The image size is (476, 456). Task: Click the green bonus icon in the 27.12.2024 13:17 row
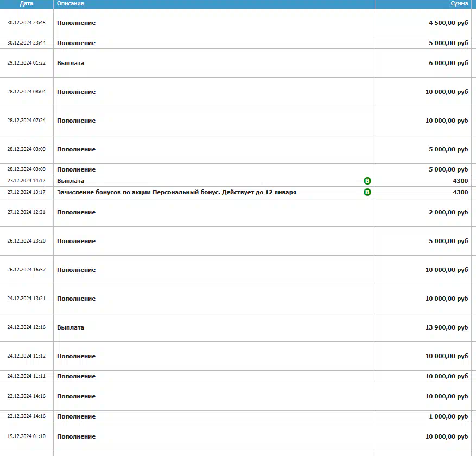click(367, 192)
